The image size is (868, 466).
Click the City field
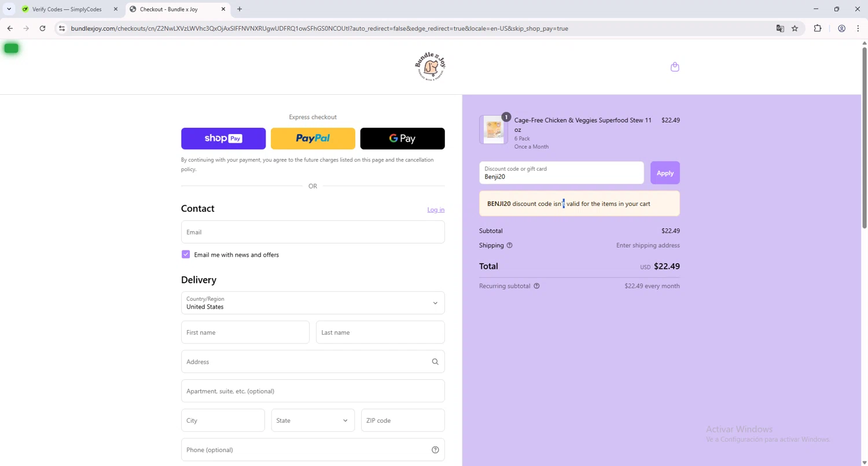[223, 420]
